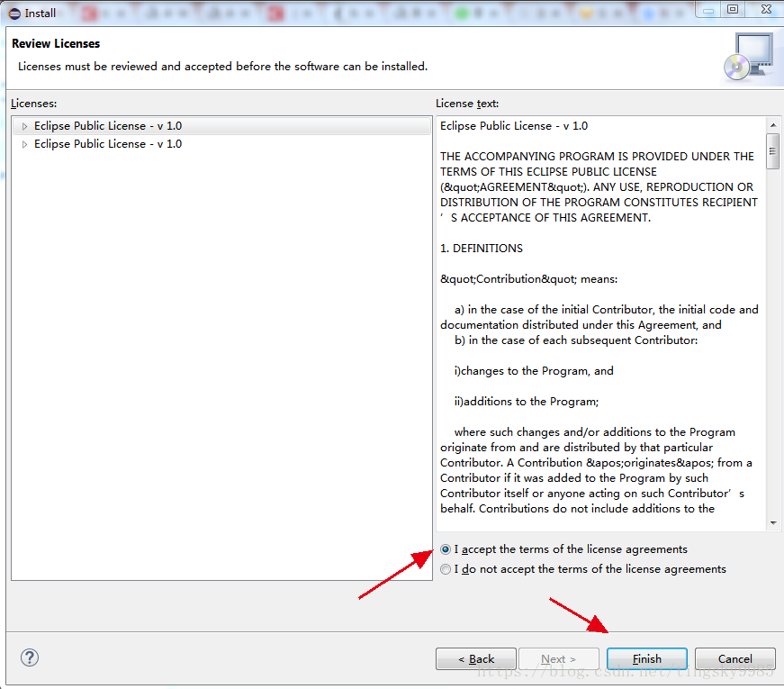Image resolution: width=784 pixels, height=689 pixels.
Task: Select second Eclipse Public License row
Action: coord(221,144)
